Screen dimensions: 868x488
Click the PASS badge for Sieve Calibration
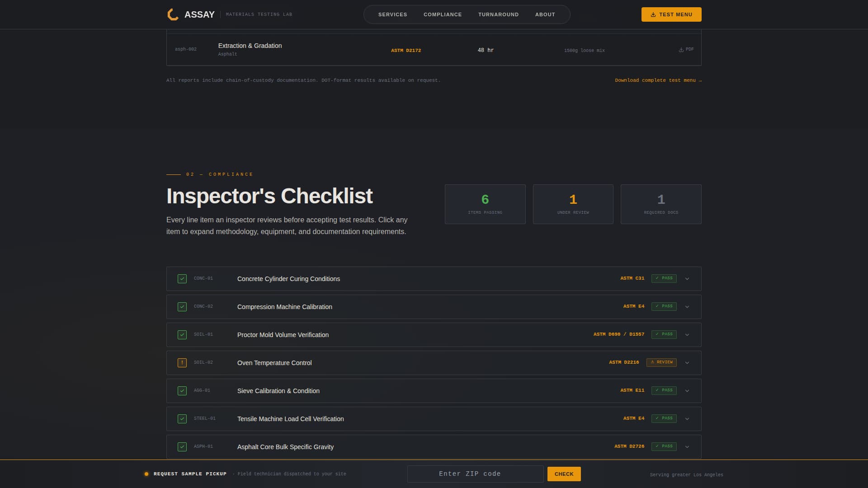coord(664,390)
